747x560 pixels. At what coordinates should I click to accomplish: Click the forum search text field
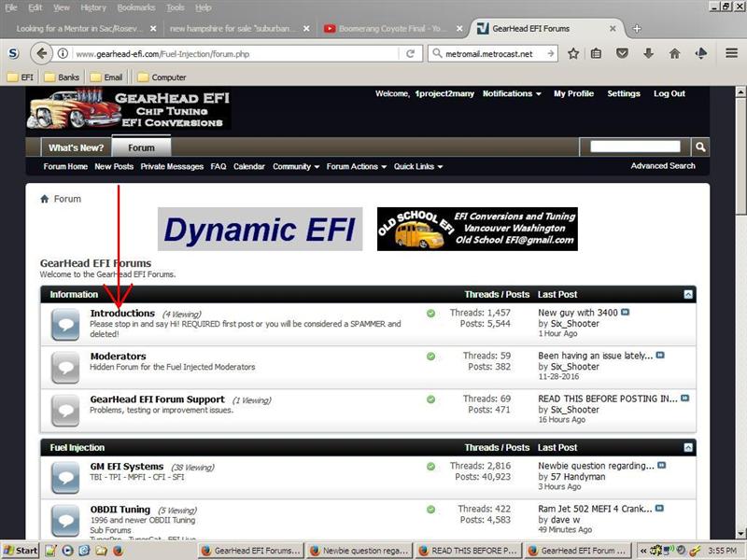(635, 147)
